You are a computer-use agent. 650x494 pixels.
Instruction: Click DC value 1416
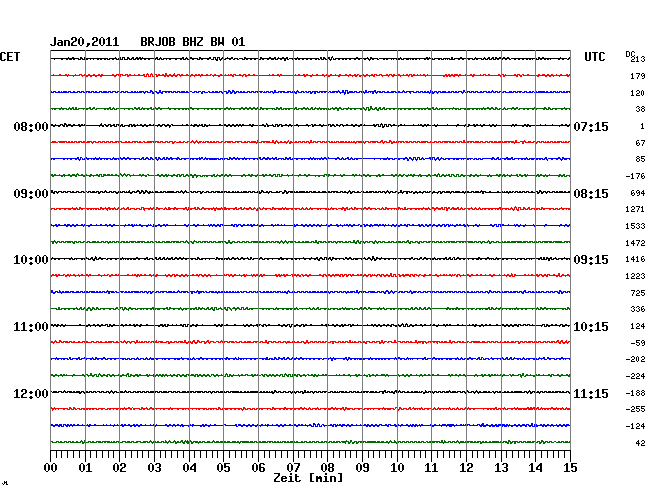[635, 259]
